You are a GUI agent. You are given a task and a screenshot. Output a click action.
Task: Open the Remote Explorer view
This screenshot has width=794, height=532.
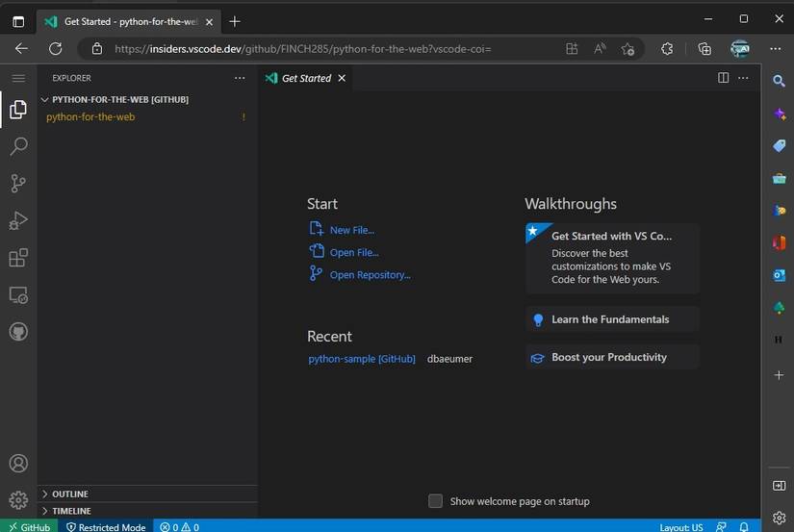click(x=18, y=295)
